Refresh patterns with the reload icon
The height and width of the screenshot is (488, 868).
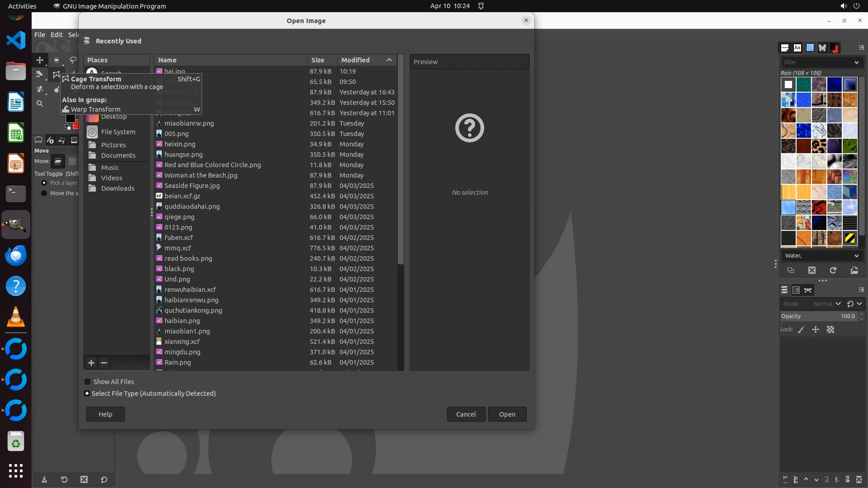click(833, 270)
